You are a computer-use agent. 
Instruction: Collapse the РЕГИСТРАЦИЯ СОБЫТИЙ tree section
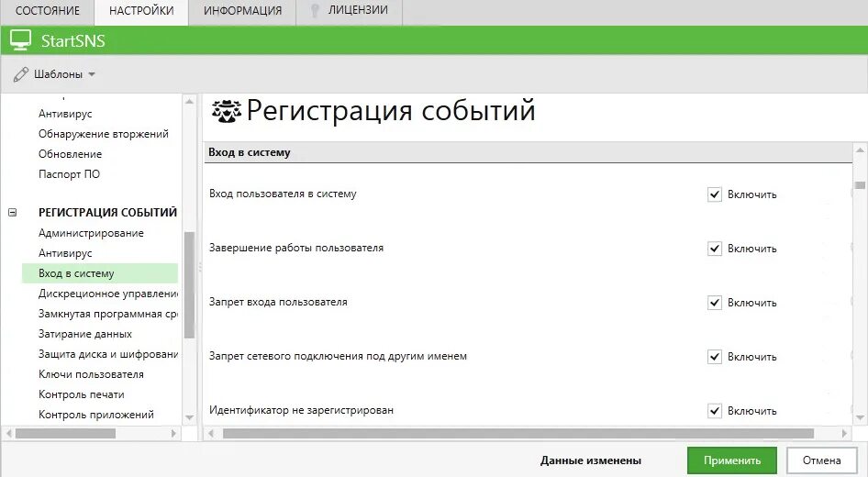click(12, 213)
